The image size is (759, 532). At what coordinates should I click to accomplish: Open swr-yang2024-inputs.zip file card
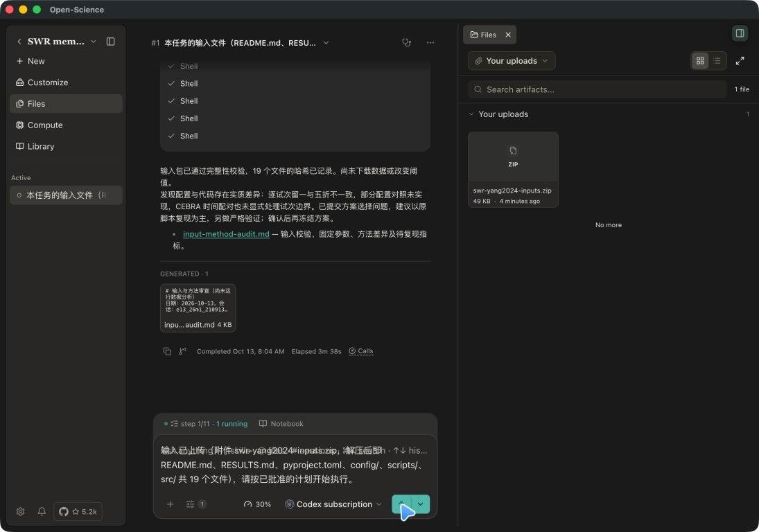coord(513,170)
